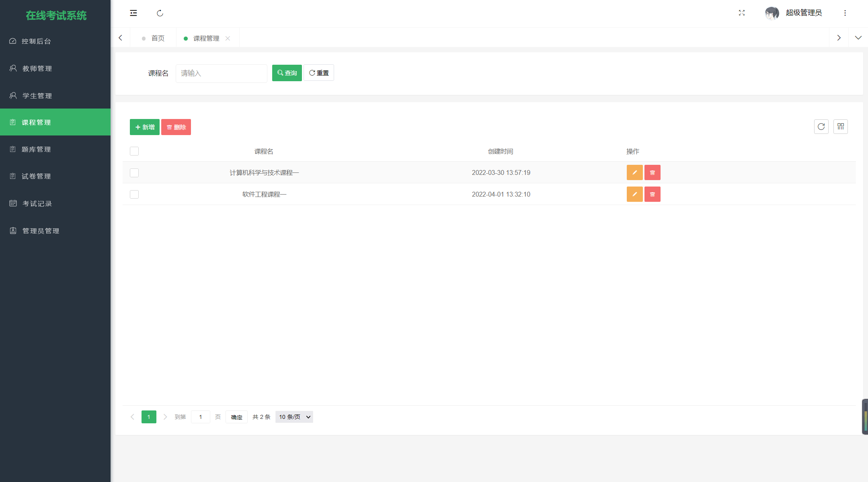Delete 软件工程课程一 using the red trash icon
Image resolution: width=868 pixels, height=482 pixels.
652,194
